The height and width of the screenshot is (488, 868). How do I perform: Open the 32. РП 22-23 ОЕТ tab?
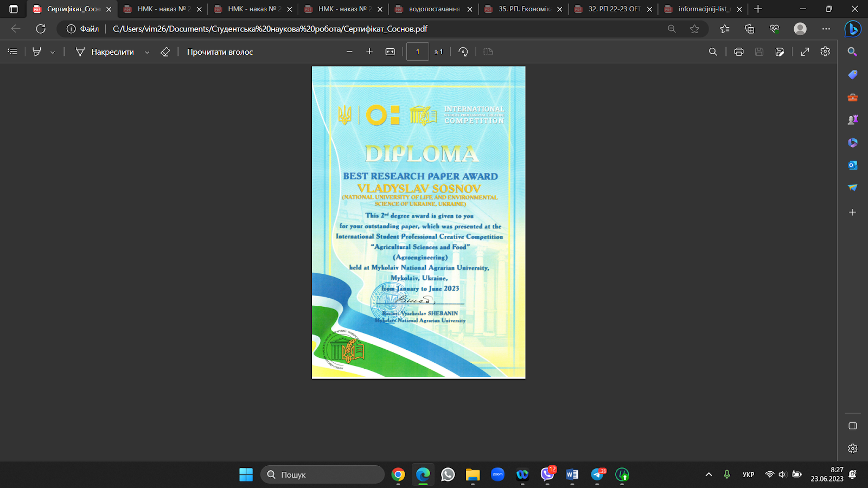tap(614, 9)
